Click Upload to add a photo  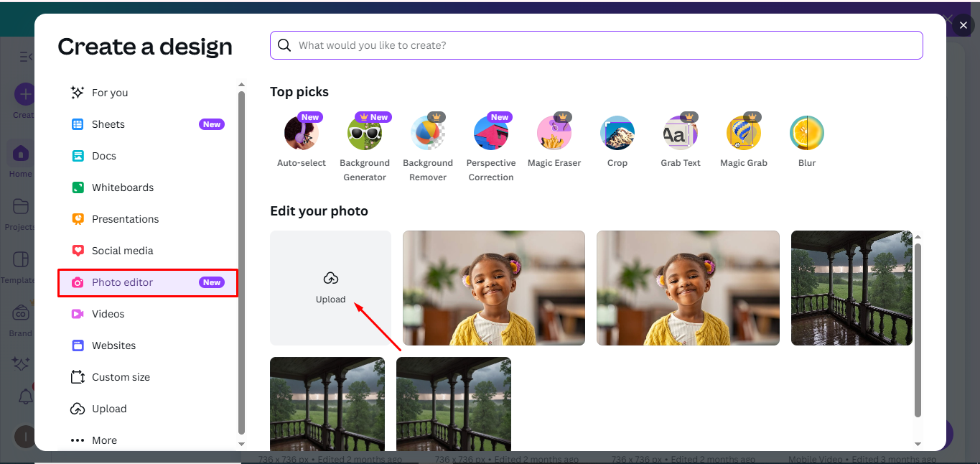pos(330,287)
